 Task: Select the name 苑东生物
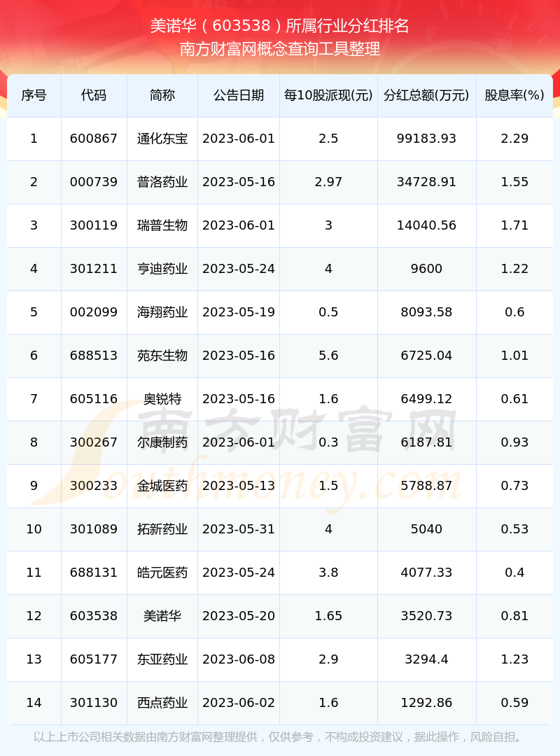162,356
